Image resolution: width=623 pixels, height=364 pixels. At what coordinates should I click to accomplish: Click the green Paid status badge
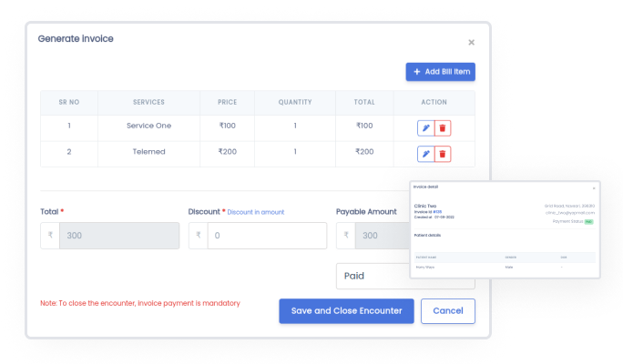[588, 221]
